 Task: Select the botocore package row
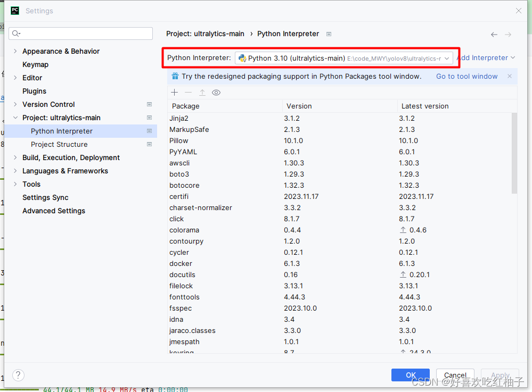[340, 185]
